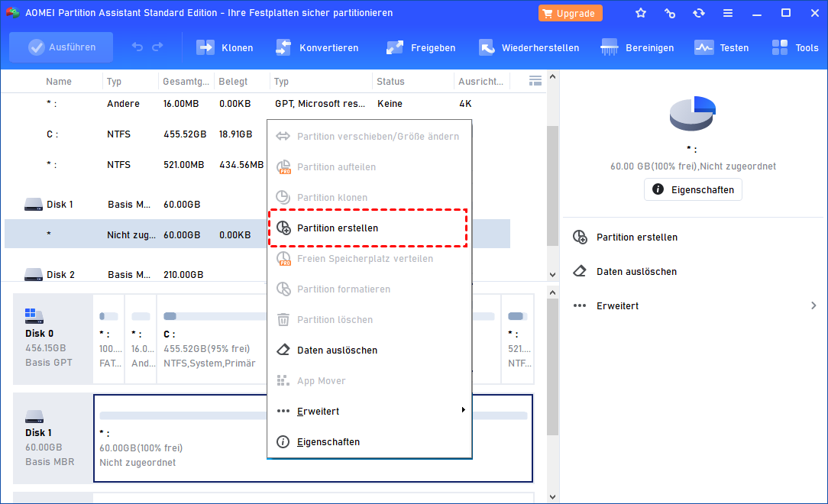Select the 16.0MB Andere block in Disk 0
The width and height of the screenshot is (828, 504).
pyautogui.click(x=141, y=339)
